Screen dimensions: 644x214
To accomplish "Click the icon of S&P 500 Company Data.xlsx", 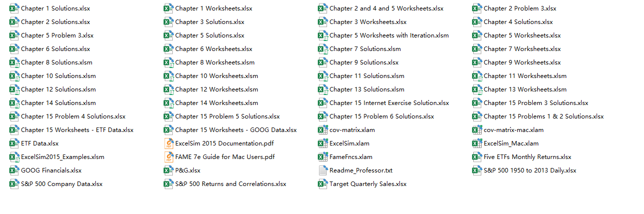I will tap(14, 184).
